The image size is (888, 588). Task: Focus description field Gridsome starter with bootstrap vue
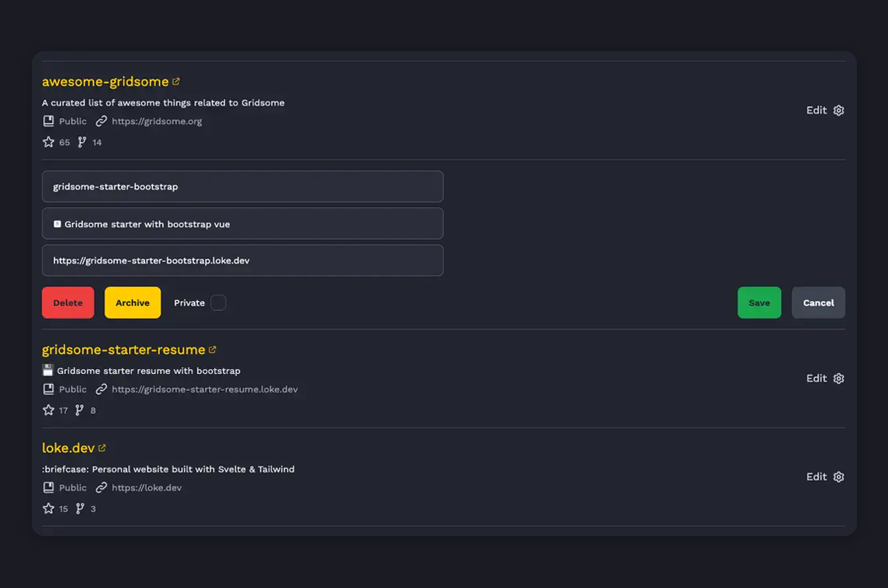242,223
